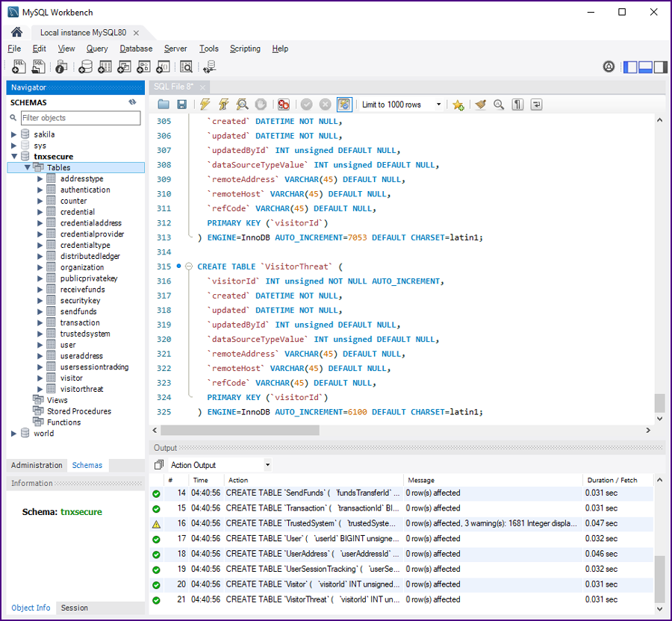672x621 pixels.
Task: Select output row 16 TrustedSystem warning
Action: [x=401, y=523]
